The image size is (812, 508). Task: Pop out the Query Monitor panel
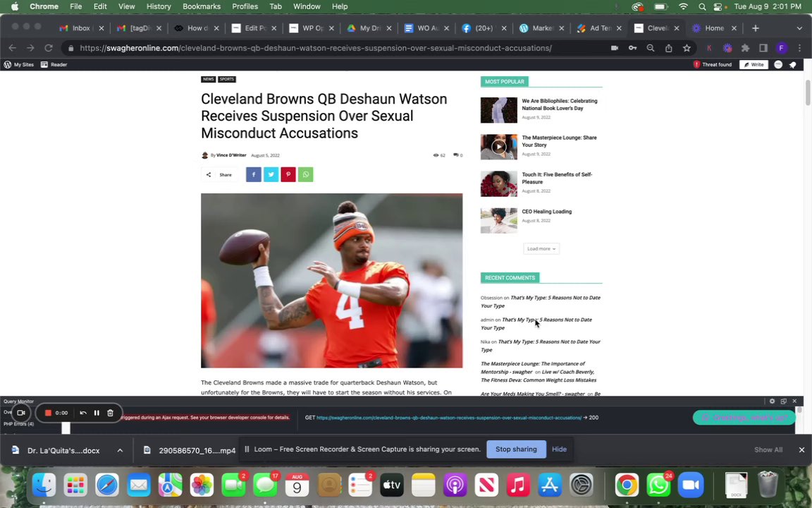coord(784,401)
